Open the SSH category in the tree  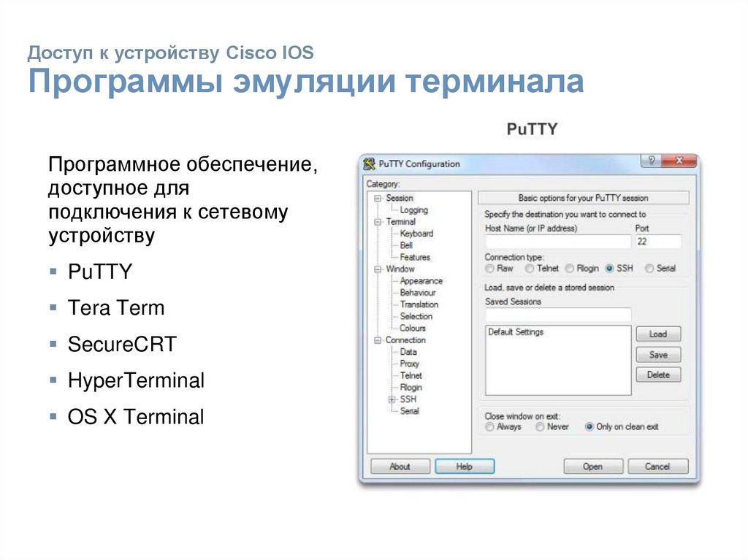[408, 399]
